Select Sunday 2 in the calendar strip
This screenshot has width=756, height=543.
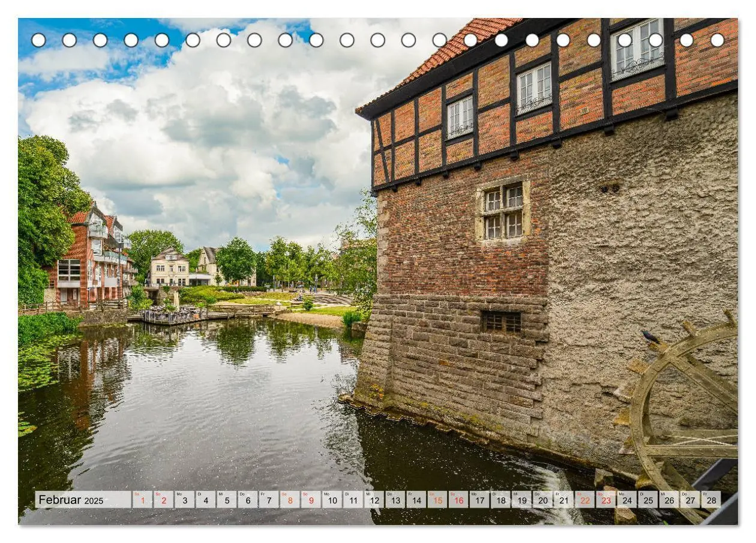pos(163,499)
